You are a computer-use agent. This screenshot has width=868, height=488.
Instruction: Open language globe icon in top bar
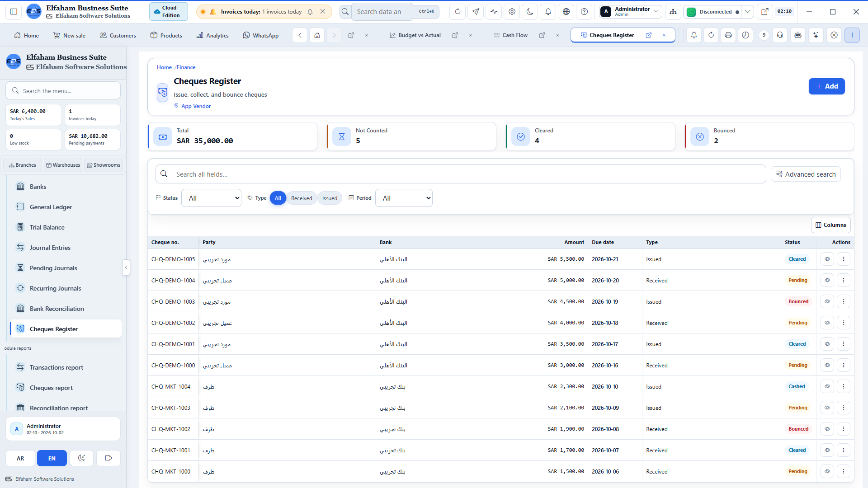[x=566, y=12]
